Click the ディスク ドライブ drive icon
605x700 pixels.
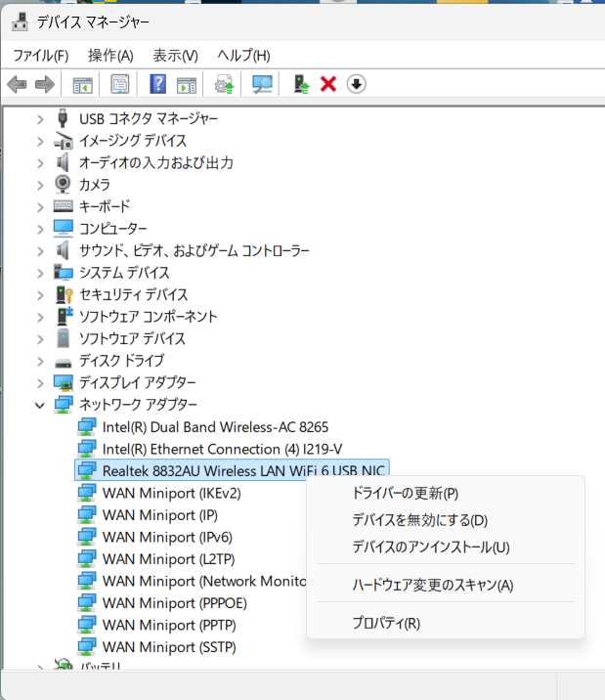coord(63,363)
